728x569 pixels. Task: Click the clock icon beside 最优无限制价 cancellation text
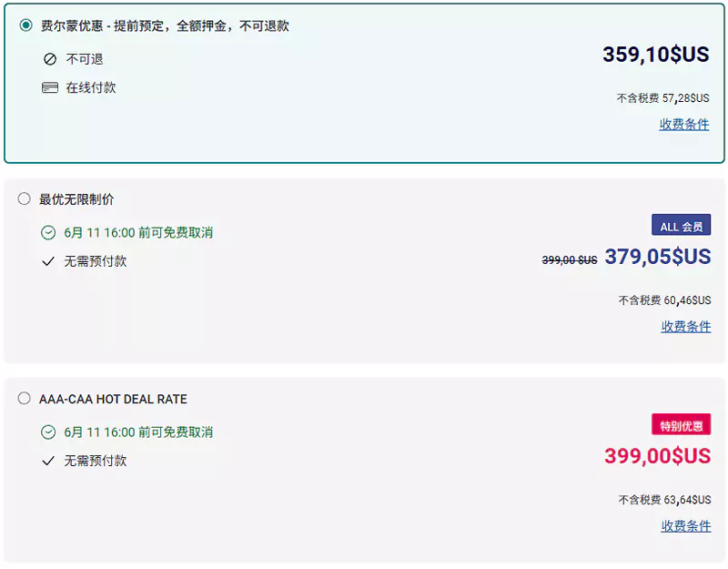(x=48, y=233)
